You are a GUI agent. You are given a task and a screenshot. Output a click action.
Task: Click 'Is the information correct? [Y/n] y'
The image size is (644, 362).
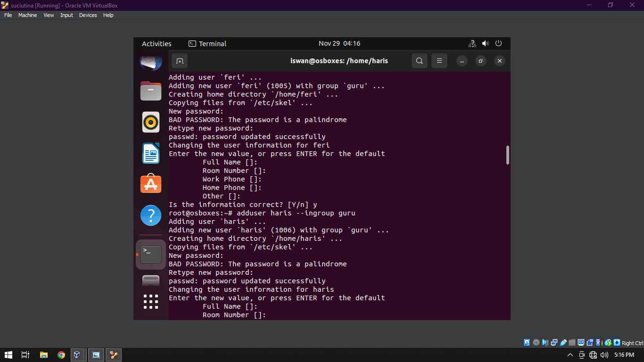pyautogui.click(x=243, y=205)
